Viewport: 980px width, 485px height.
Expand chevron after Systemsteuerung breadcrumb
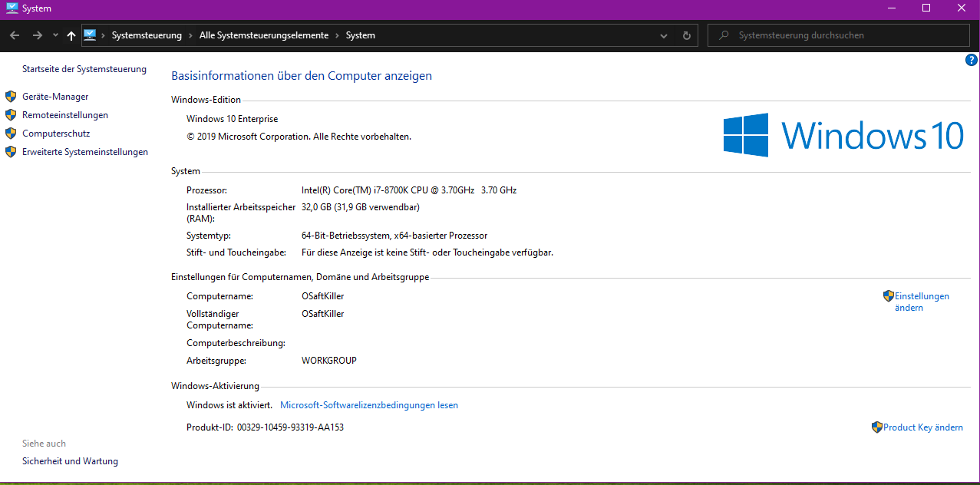click(190, 35)
